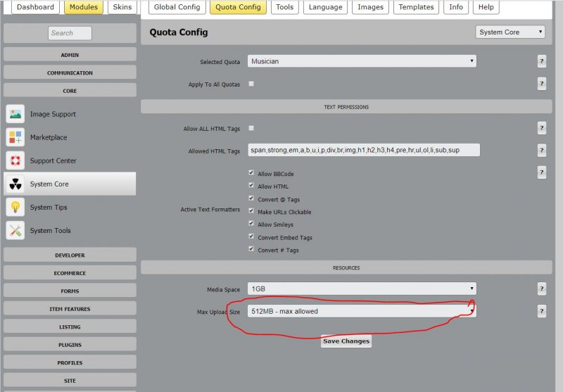Screen dimensions: 563x392
Task: Click help icon beside Max Upload Size
Action: [542, 311]
